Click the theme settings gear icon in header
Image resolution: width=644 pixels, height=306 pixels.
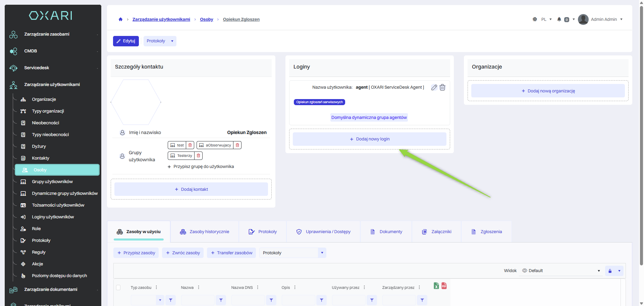[x=535, y=19]
